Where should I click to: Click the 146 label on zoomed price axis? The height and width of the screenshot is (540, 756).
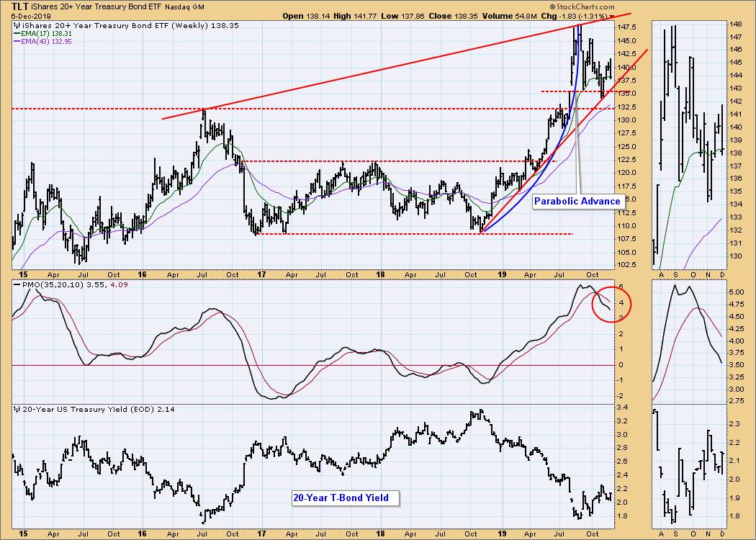tap(736, 50)
